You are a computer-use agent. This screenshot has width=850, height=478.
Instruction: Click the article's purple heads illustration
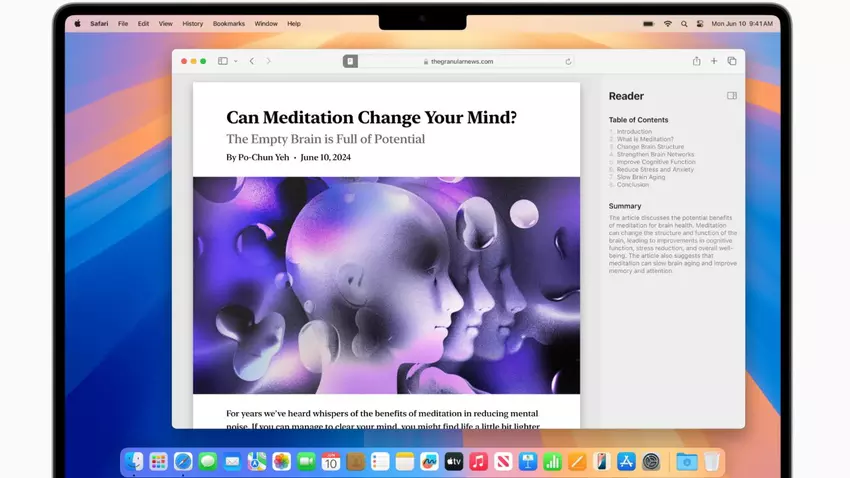(386, 285)
